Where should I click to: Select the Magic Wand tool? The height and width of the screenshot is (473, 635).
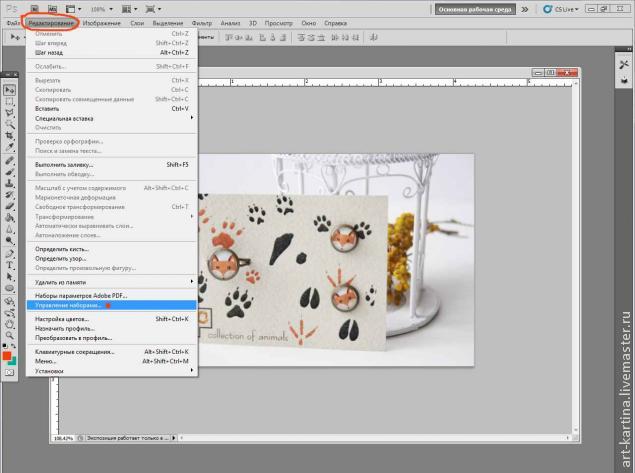click(9, 124)
